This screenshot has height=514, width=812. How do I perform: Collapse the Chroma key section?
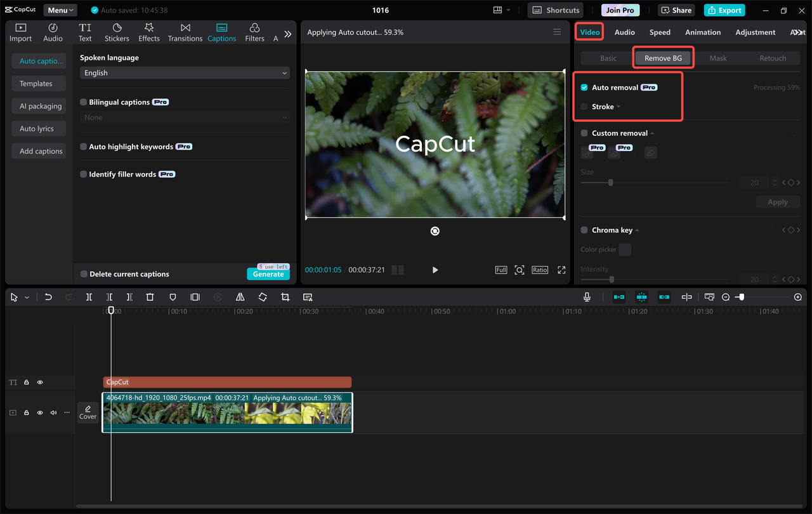[x=636, y=230]
